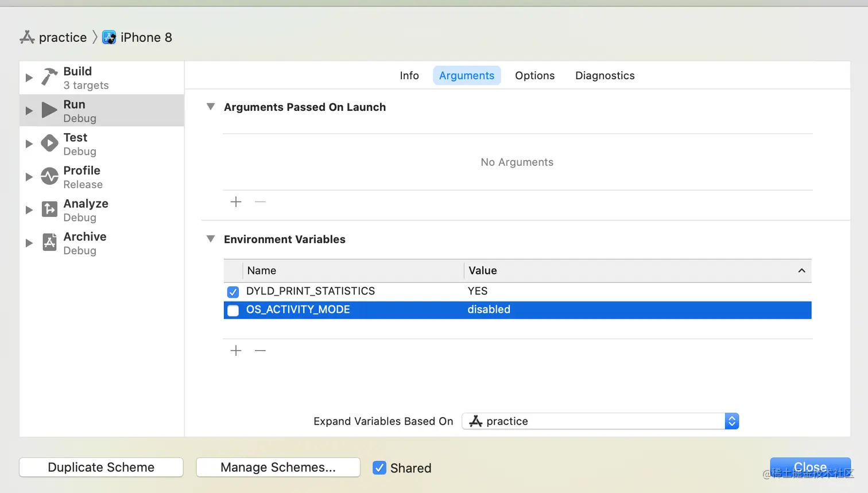
Task: Select the Test Debug row
Action: click(x=102, y=144)
